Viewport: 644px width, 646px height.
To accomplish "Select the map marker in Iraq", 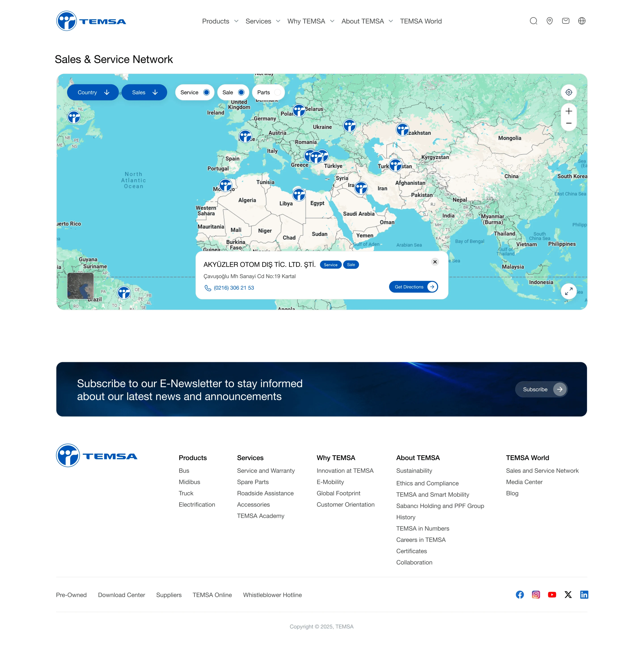I will pyautogui.click(x=361, y=188).
